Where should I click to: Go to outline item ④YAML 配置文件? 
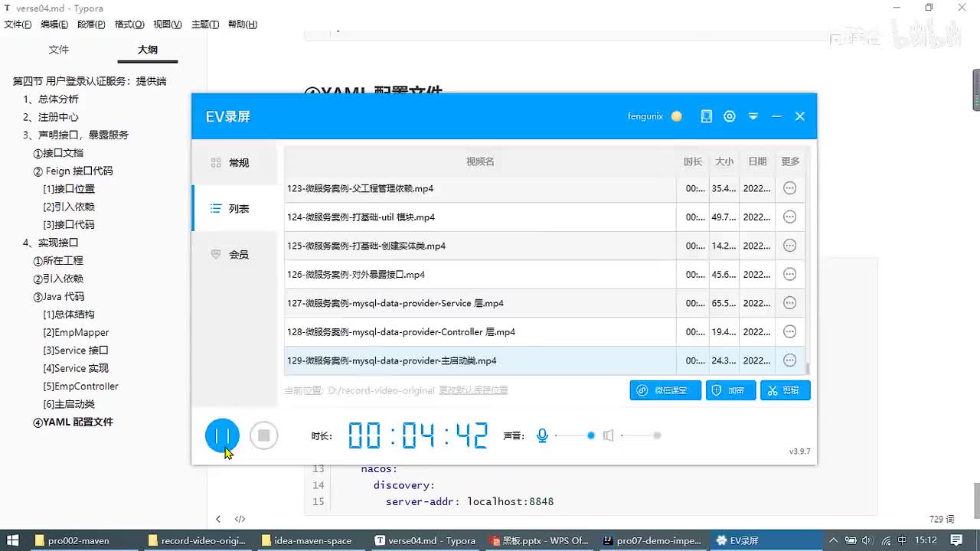click(x=73, y=422)
